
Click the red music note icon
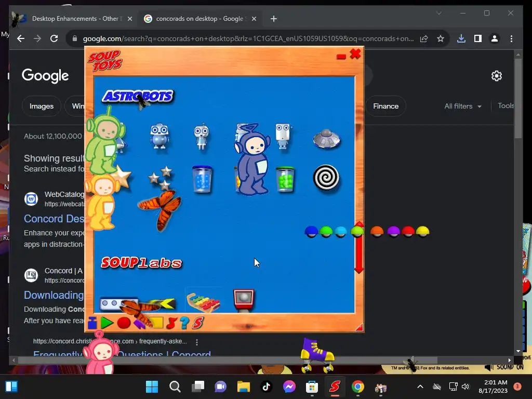(171, 323)
